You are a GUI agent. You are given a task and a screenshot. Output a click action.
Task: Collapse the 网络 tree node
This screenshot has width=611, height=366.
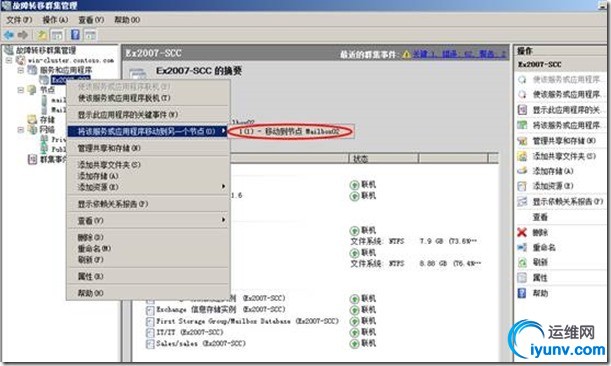(21, 129)
